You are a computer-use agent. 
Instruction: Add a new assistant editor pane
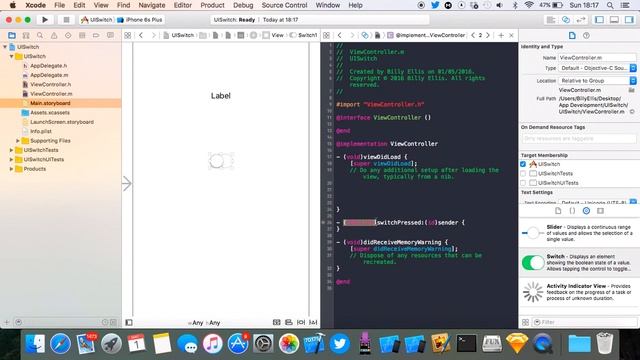501,36
